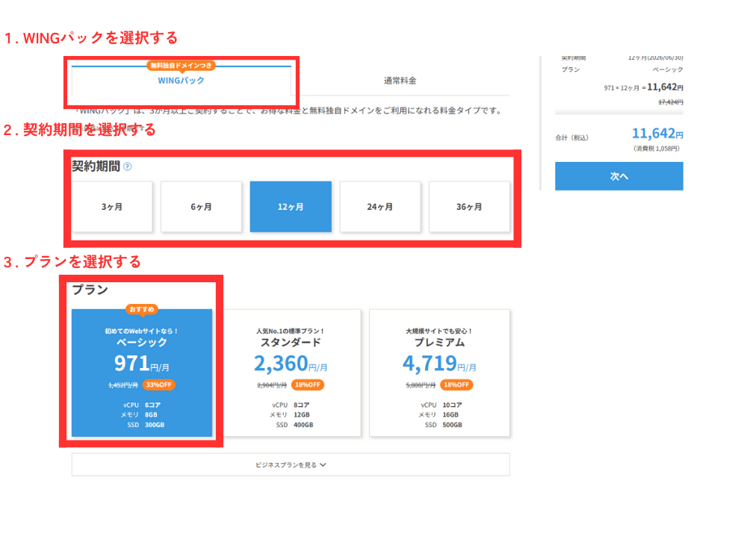Click the vCPU 10コア spec text
747x560 pixels.
[x=441, y=405]
